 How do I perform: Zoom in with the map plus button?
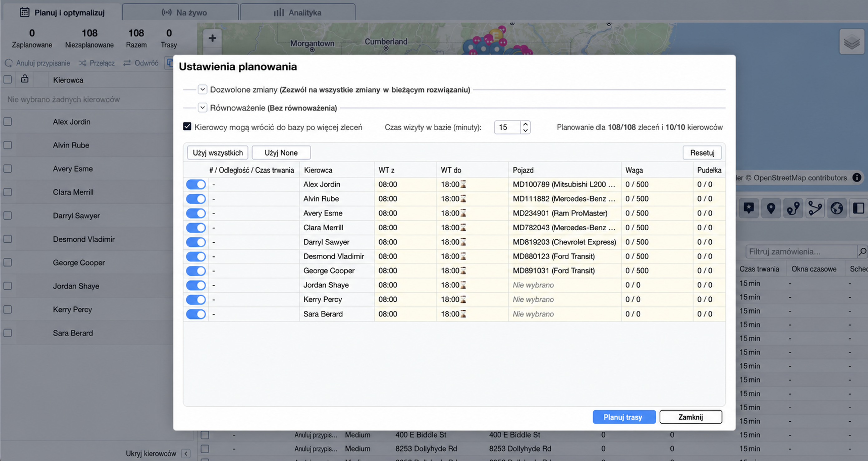tap(212, 38)
